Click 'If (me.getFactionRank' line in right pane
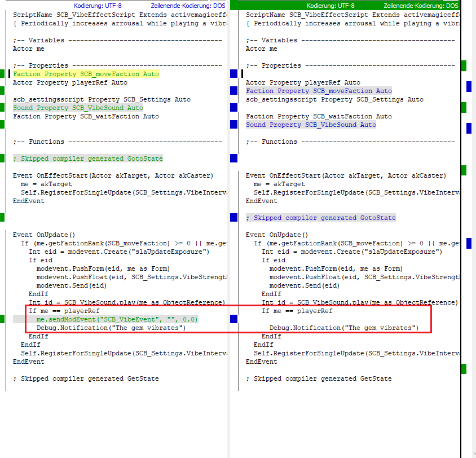476x458 pixels. pos(357,244)
